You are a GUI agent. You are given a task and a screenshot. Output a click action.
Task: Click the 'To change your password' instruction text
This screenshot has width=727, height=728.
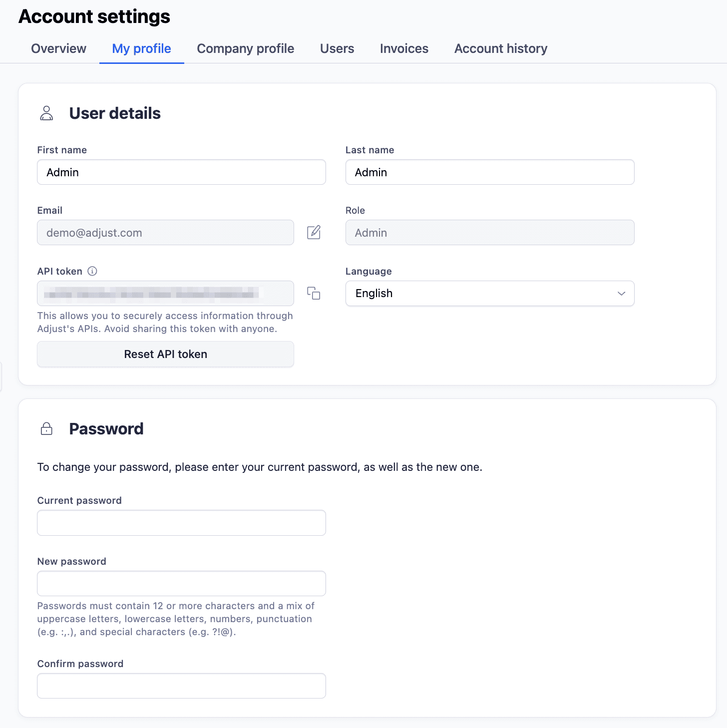point(260,467)
